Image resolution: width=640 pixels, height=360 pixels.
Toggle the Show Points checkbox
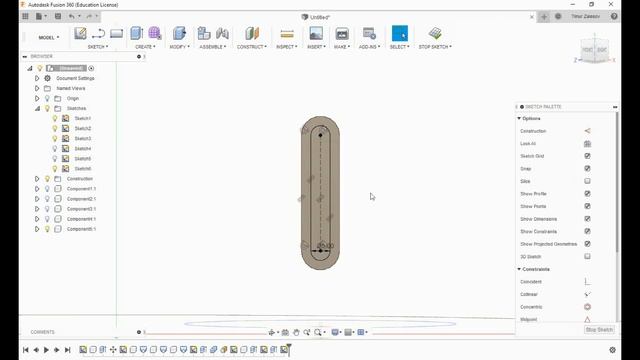coord(587,206)
